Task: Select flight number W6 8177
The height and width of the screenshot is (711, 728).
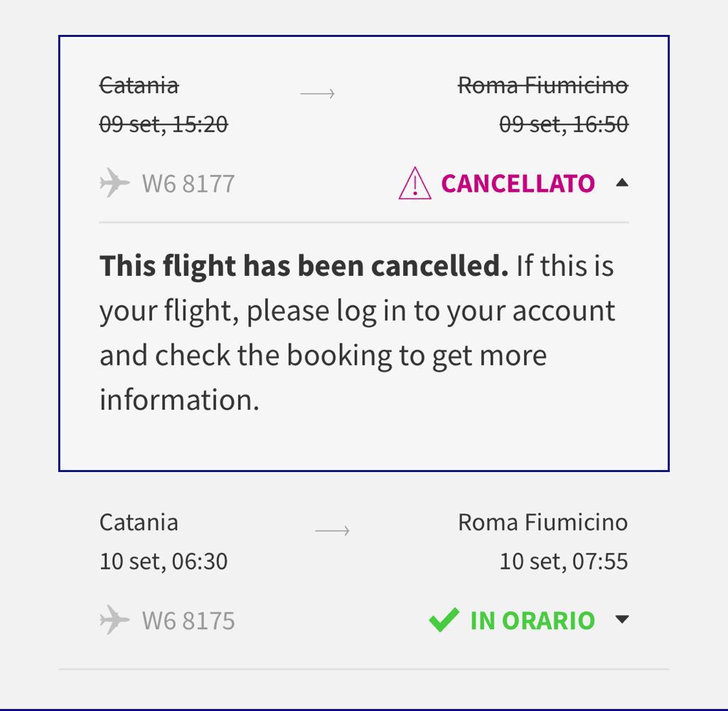Action: [188, 183]
